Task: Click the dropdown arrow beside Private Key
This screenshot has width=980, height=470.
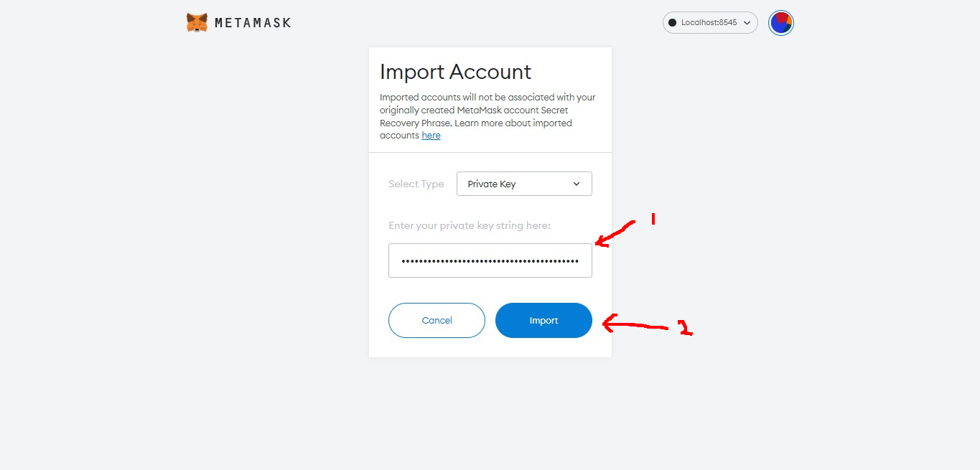Action: tap(576, 184)
